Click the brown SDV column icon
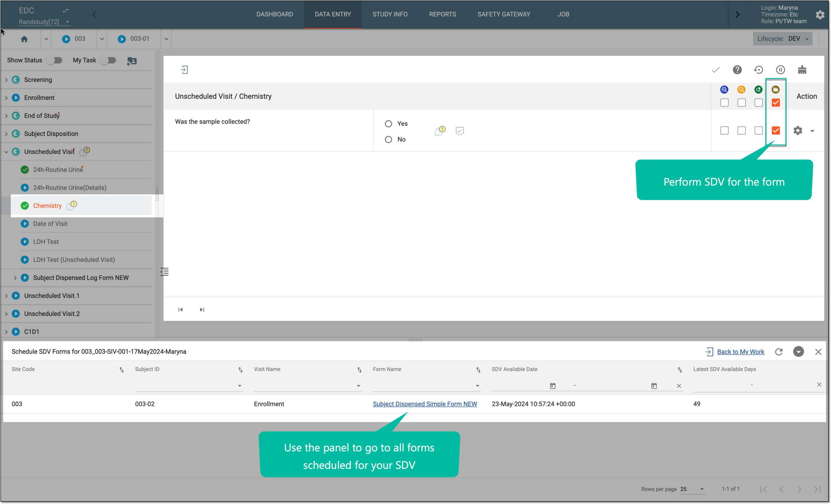 (x=776, y=89)
